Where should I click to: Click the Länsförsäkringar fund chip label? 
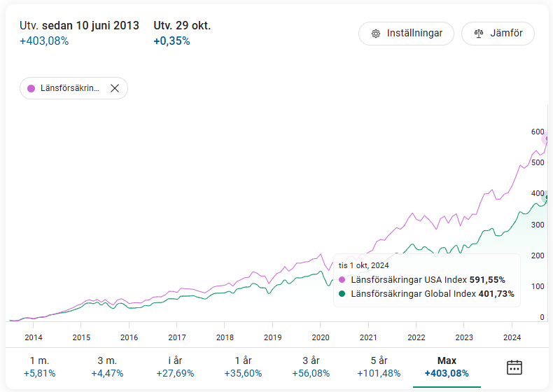coord(69,88)
